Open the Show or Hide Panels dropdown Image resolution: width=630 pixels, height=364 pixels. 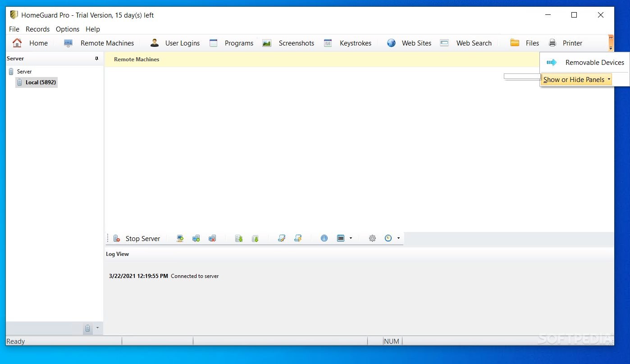tap(576, 80)
